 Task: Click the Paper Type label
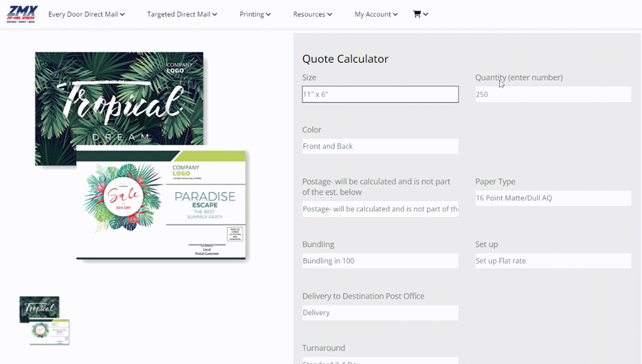pyautogui.click(x=495, y=181)
